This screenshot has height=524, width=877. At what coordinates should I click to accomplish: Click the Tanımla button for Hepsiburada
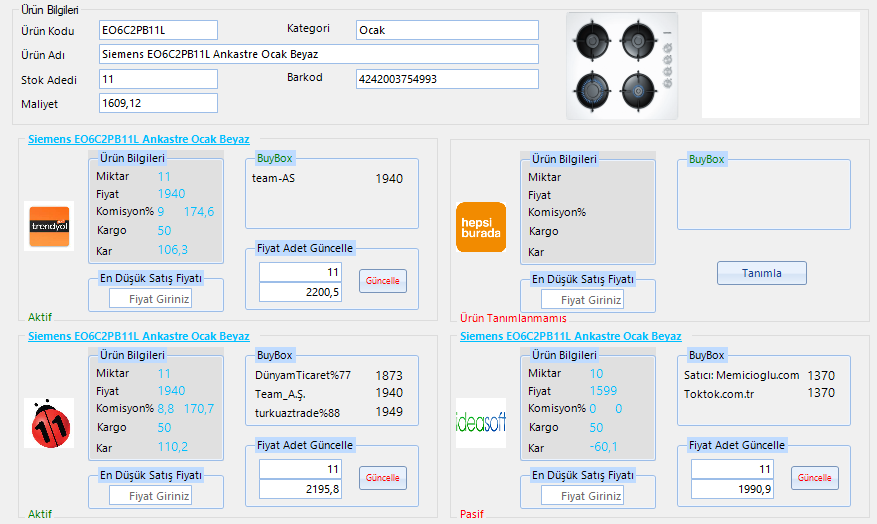point(761,273)
